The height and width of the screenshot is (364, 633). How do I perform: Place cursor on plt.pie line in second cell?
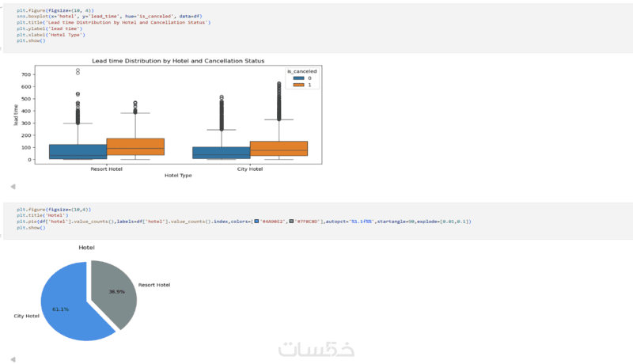[244, 222]
